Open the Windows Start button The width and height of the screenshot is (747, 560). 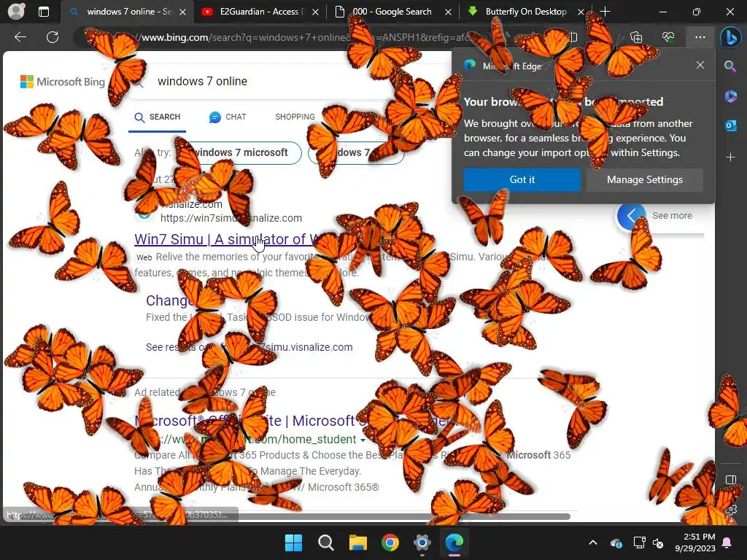click(x=293, y=542)
